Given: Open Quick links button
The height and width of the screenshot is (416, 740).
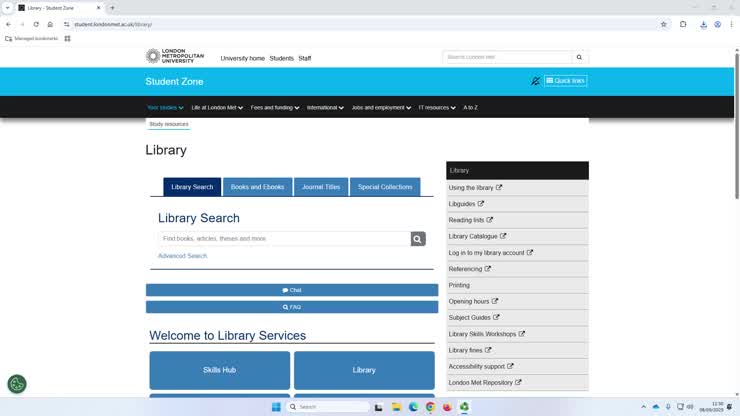Looking at the screenshot, I should (x=565, y=81).
